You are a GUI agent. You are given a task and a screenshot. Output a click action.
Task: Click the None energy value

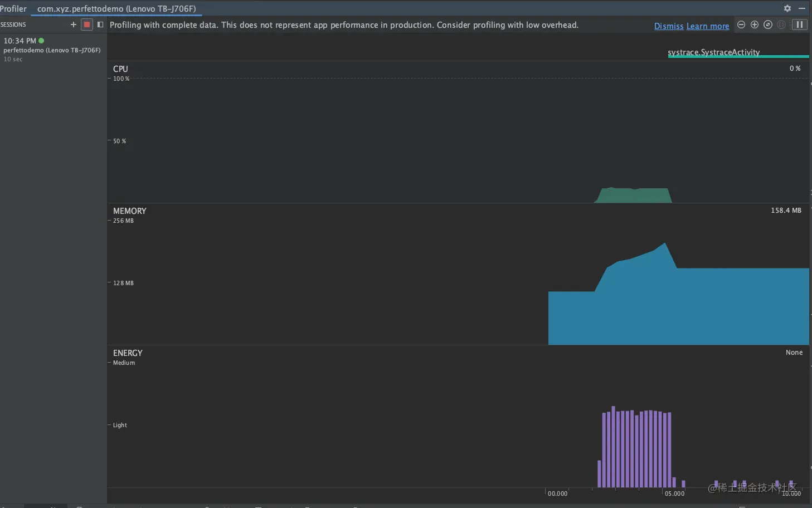coord(794,353)
